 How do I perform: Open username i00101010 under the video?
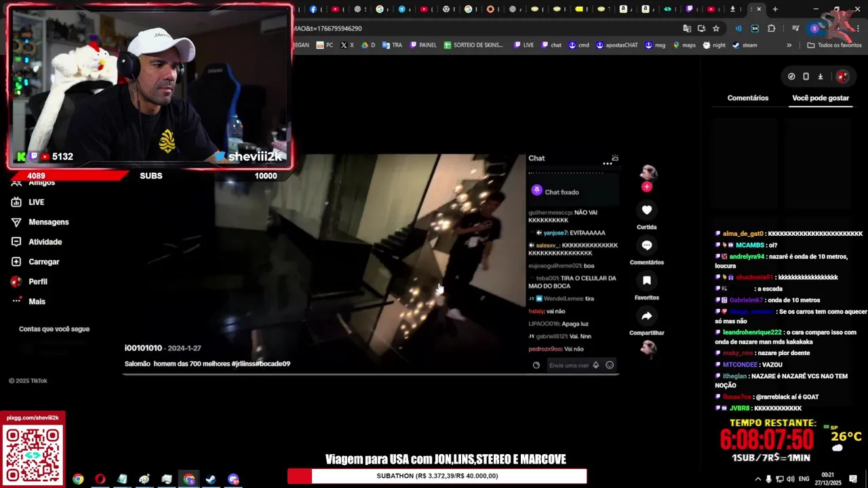(x=143, y=348)
